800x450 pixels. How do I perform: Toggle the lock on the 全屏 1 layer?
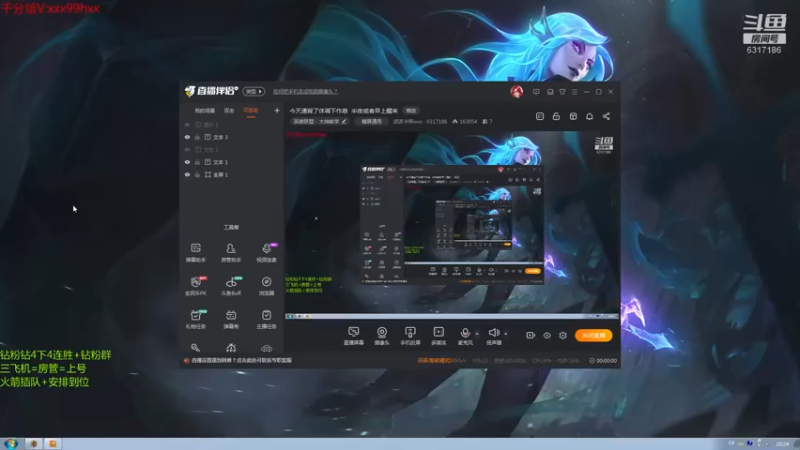pyautogui.click(x=197, y=174)
